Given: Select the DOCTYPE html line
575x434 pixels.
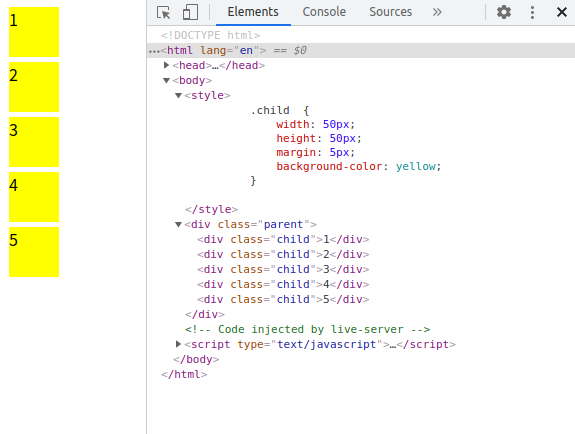Looking at the screenshot, I should pos(210,35).
